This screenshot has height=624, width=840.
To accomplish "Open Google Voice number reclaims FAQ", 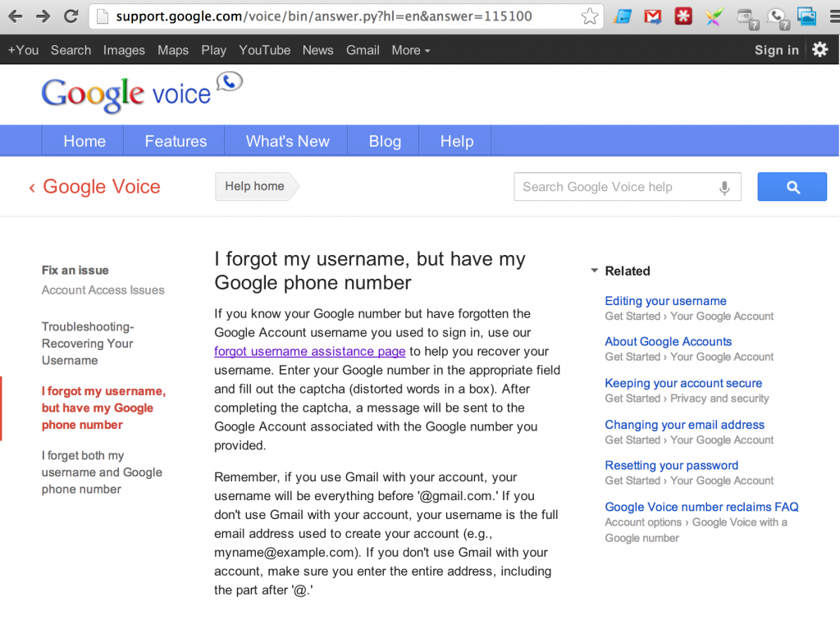I will pos(701,507).
